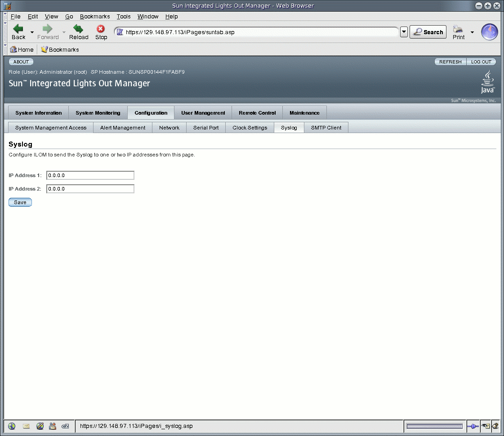Click the Back arrow icon
This screenshot has height=436, width=504.
[x=18, y=29]
